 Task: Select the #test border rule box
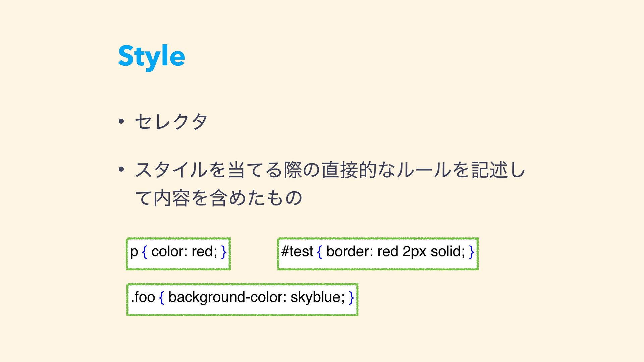pos(378,254)
